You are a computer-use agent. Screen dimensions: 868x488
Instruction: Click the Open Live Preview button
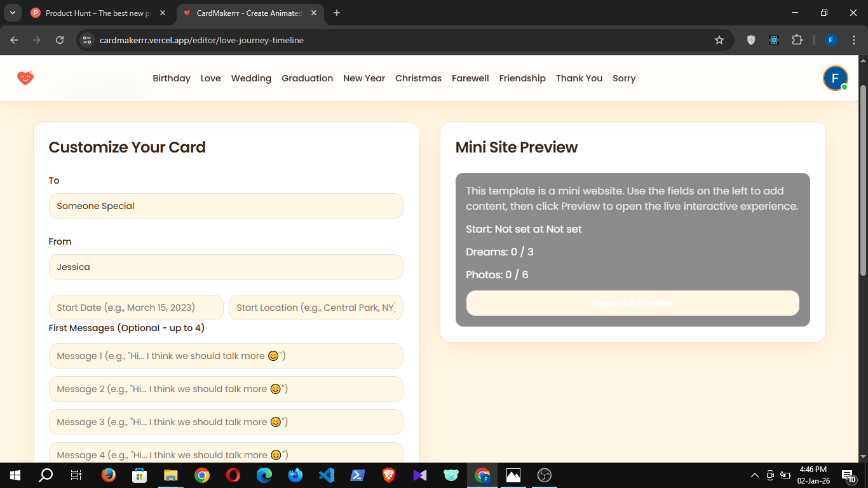click(x=632, y=303)
